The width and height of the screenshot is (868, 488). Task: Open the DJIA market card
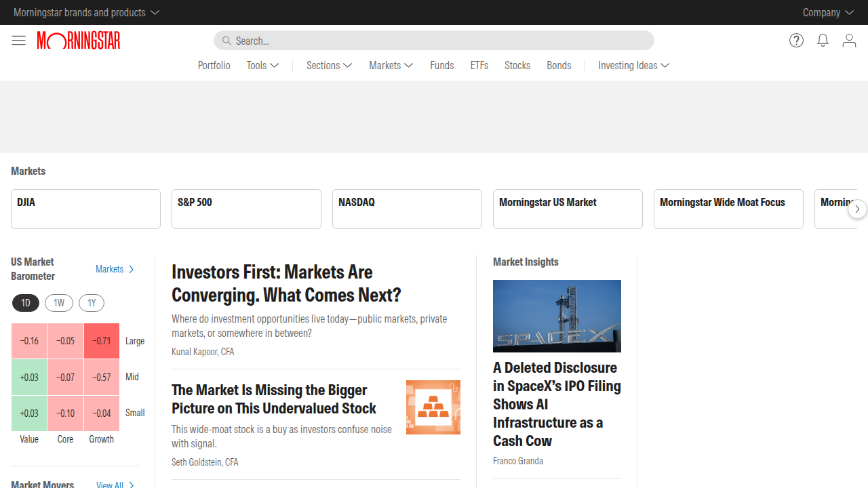[85, 209]
